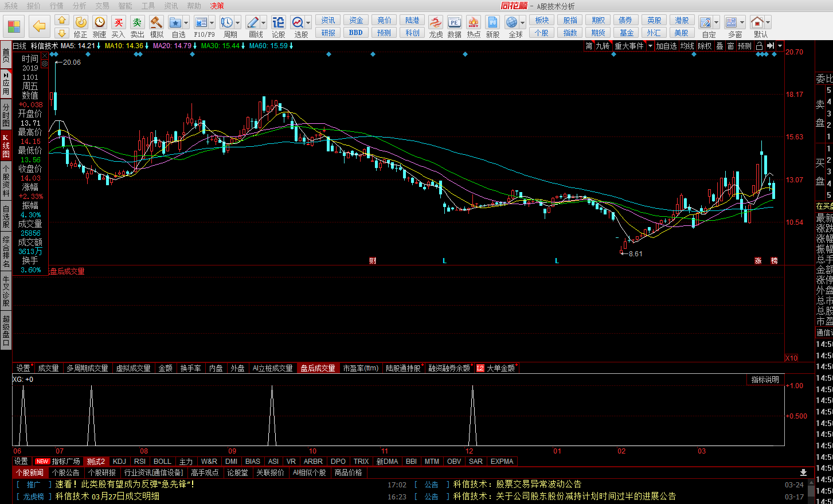The image size is (833, 504).
Task: Expand the 重大事件 dropdown arrow
Action: click(650, 46)
